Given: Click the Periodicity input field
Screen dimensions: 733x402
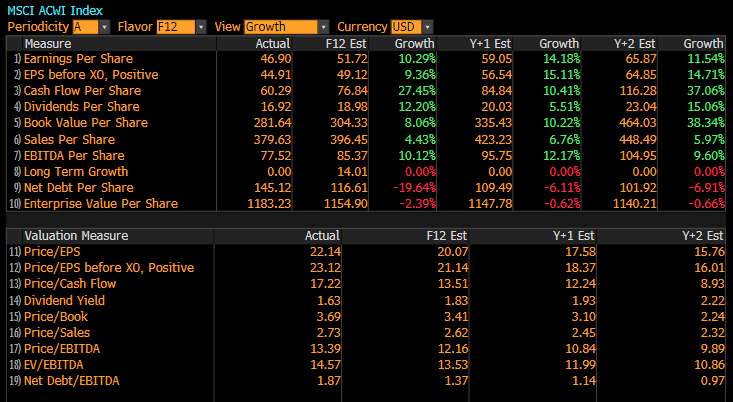Looking at the screenshot, I should point(85,26).
